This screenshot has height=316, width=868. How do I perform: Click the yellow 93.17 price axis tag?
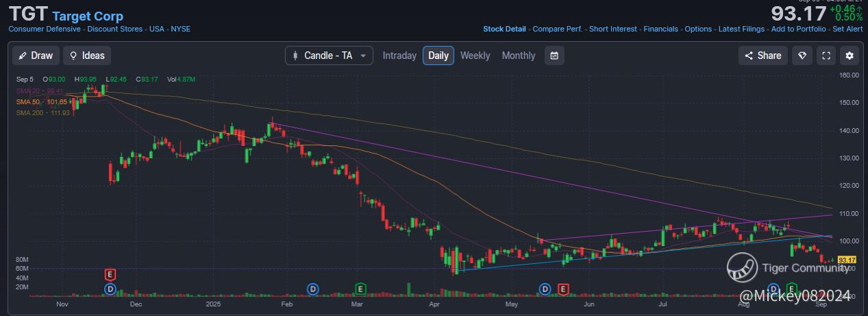(847, 259)
